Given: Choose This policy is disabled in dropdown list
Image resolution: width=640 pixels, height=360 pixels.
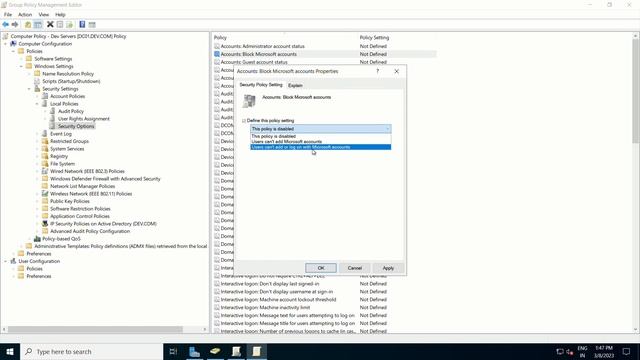Looking at the screenshot, I should coord(320,136).
